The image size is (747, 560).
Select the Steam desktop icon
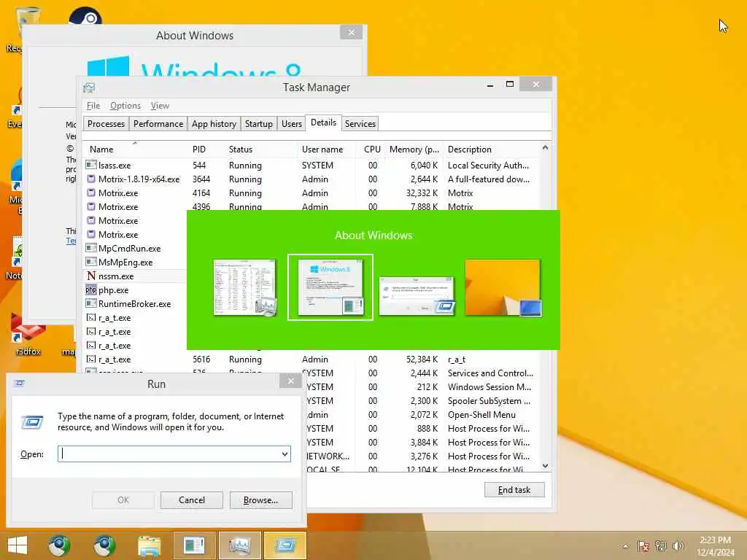pos(85,17)
